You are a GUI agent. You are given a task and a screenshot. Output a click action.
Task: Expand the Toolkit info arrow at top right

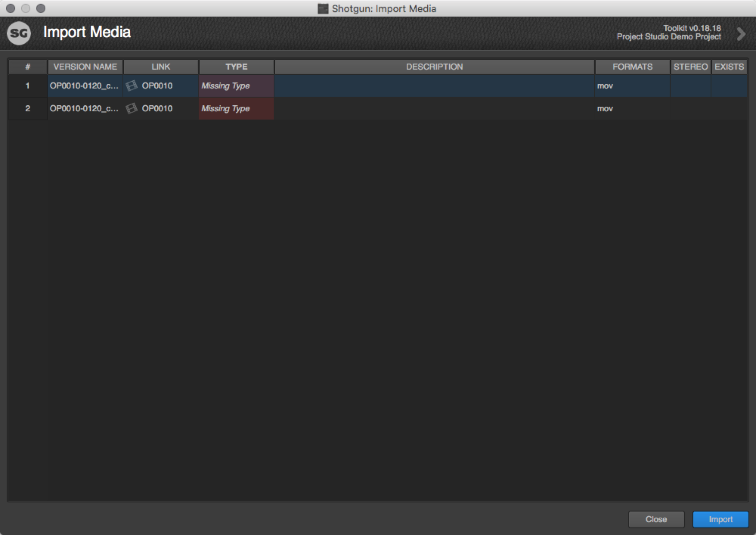click(741, 34)
